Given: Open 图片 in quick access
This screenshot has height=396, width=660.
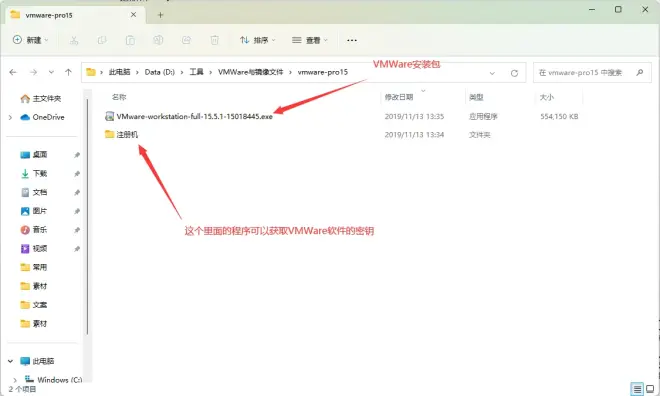Looking at the screenshot, I should [34, 211].
